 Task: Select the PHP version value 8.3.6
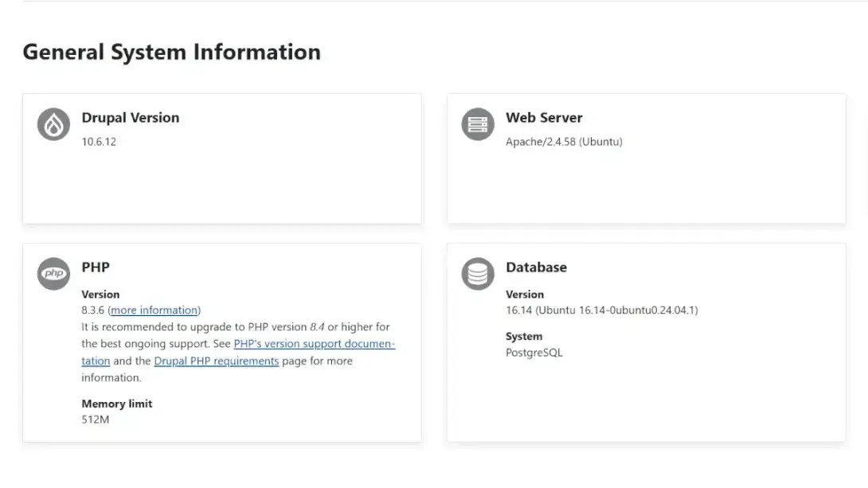point(92,310)
